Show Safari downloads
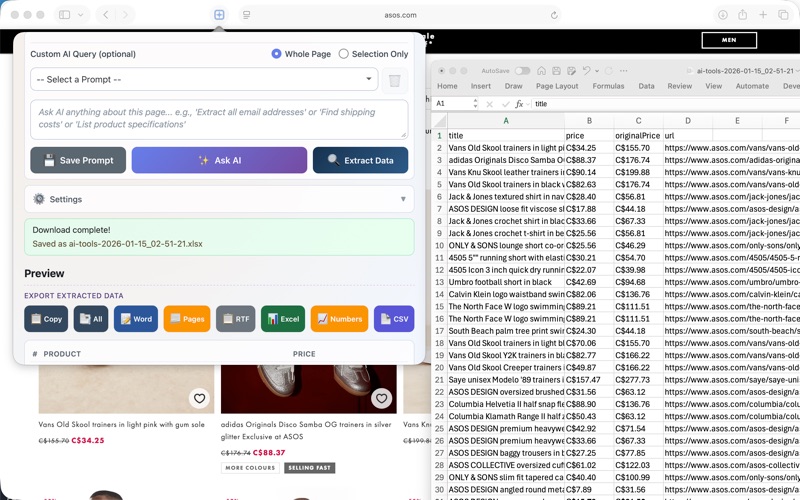 click(723, 15)
